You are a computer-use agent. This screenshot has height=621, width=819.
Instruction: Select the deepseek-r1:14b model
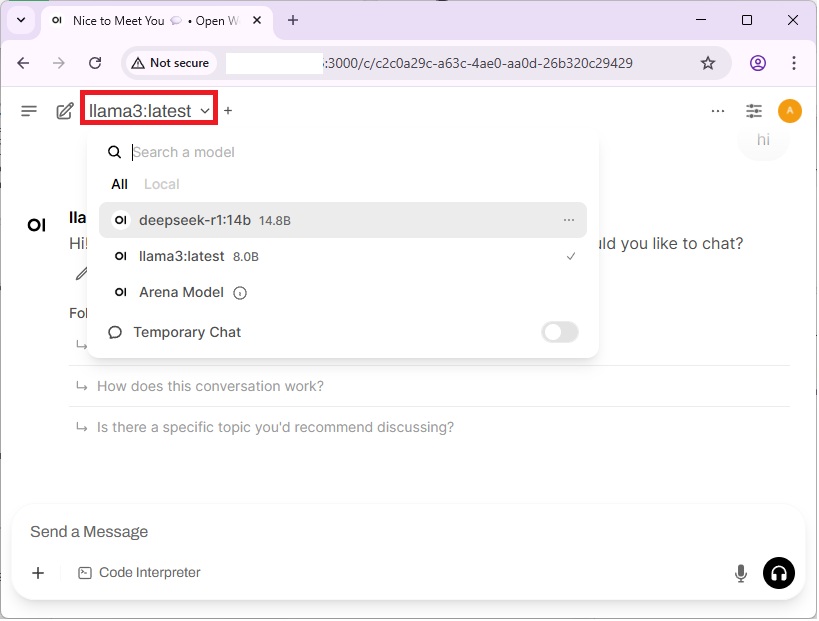coord(343,220)
